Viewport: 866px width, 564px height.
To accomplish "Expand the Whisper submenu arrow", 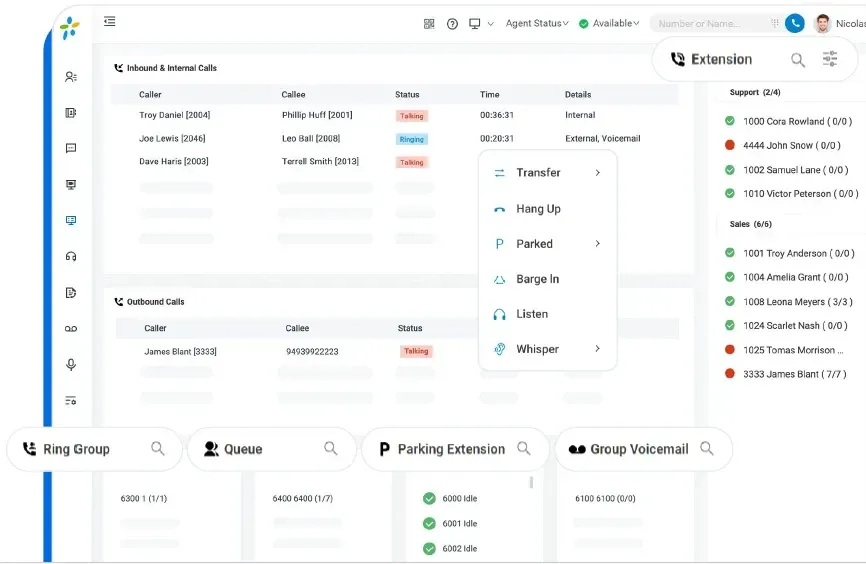I will coord(598,349).
